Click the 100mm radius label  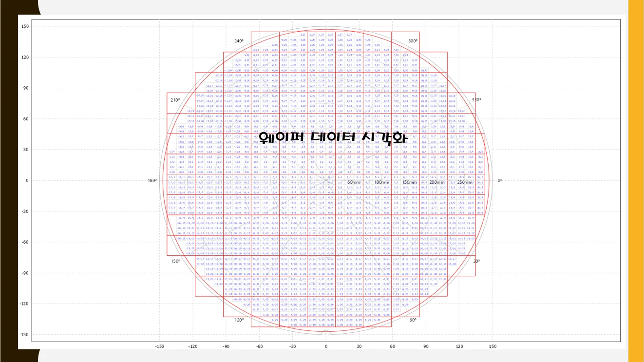[382, 182]
